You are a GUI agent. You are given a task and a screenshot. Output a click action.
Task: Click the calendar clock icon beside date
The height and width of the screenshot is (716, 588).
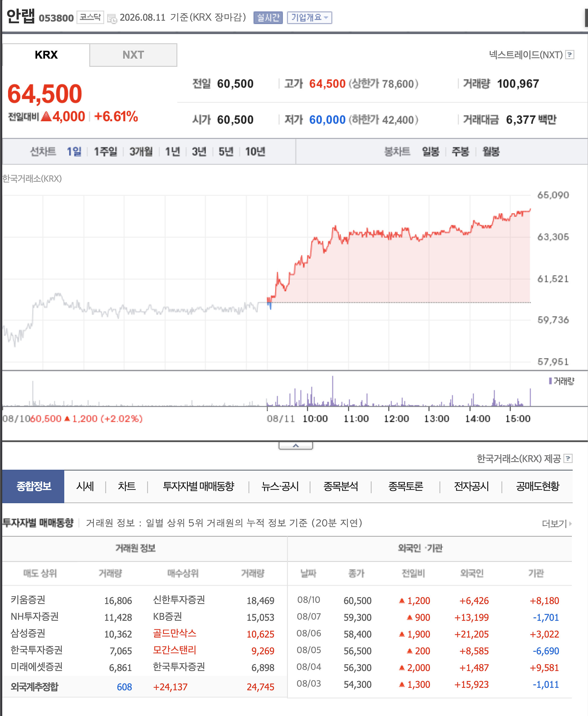(x=112, y=18)
